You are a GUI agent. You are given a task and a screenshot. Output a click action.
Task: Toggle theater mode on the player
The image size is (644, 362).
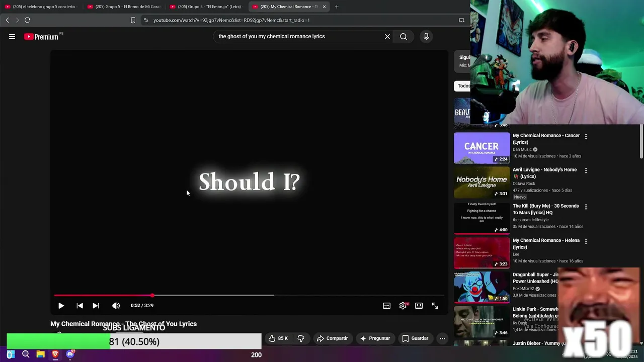tap(419, 306)
